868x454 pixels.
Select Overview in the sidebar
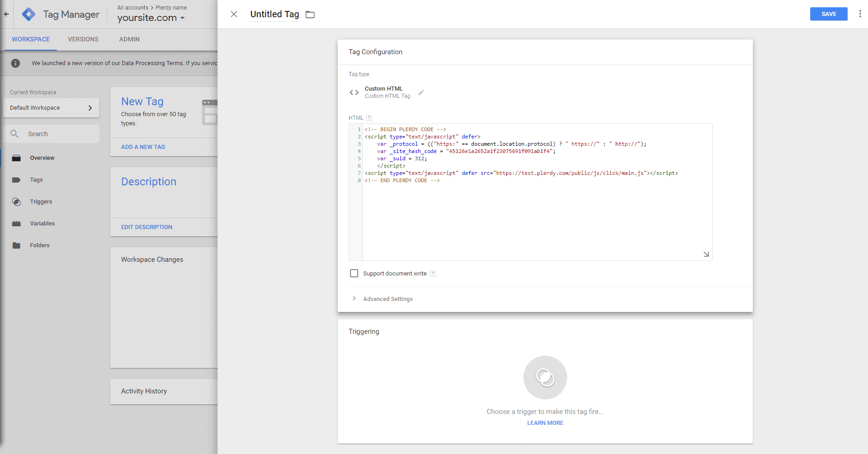42,158
